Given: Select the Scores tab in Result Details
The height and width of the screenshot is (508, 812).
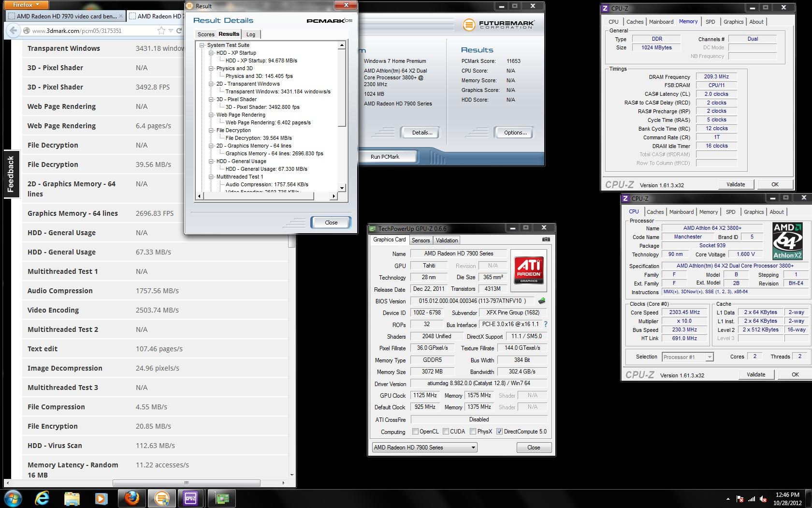Looking at the screenshot, I should coord(206,34).
